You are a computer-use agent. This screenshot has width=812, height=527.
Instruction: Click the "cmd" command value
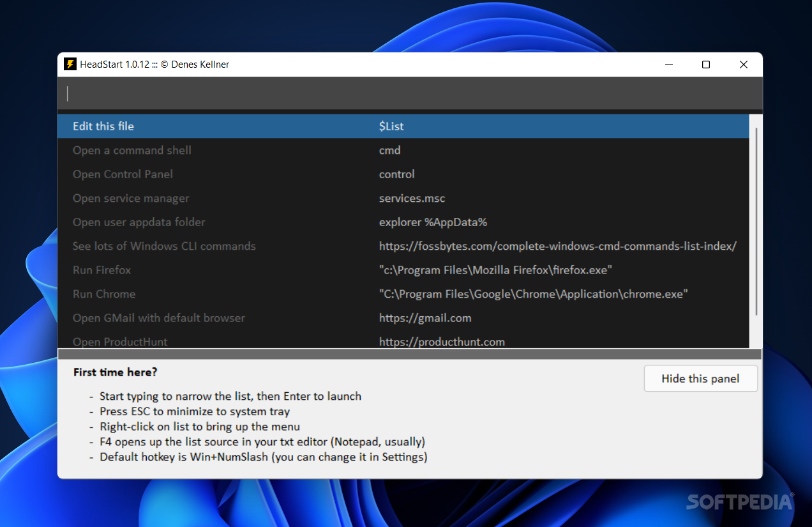pos(389,150)
